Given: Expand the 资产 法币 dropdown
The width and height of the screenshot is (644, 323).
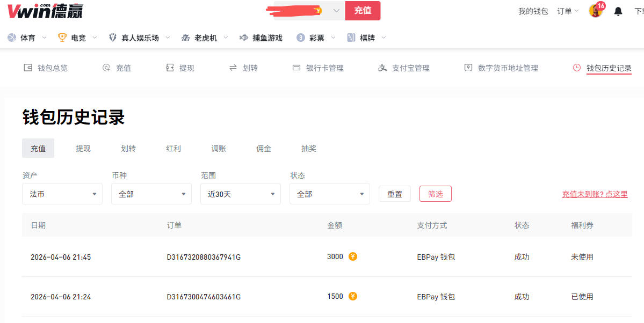Looking at the screenshot, I should pyautogui.click(x=62, y=194).
